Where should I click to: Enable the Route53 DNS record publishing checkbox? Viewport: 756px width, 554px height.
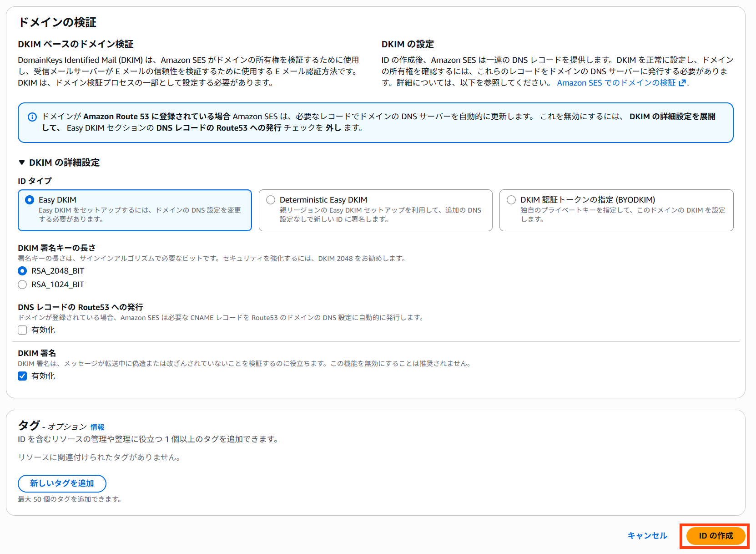click(x=22, y=330)
